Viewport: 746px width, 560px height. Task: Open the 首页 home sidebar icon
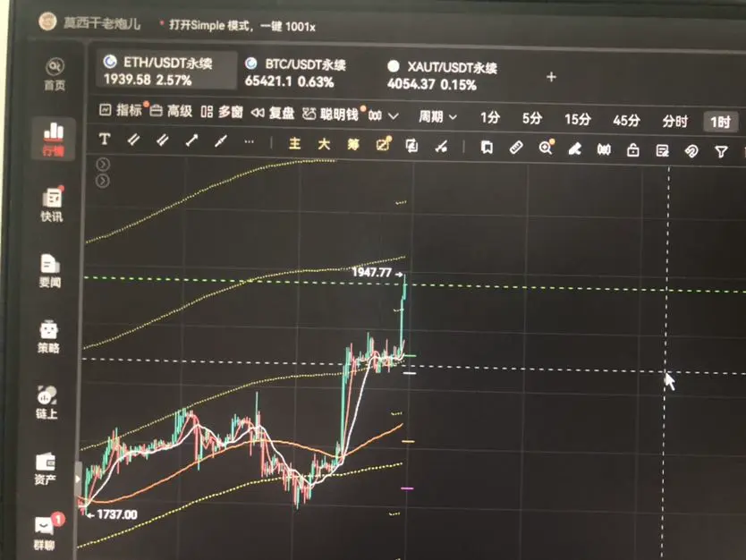[55, 74]
